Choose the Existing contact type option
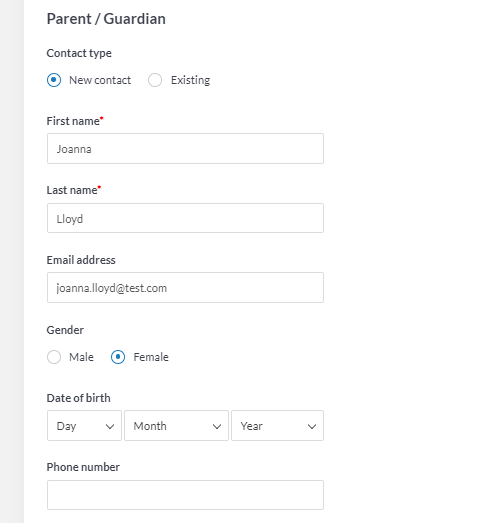495x523 pixels. tap(155, 80)
